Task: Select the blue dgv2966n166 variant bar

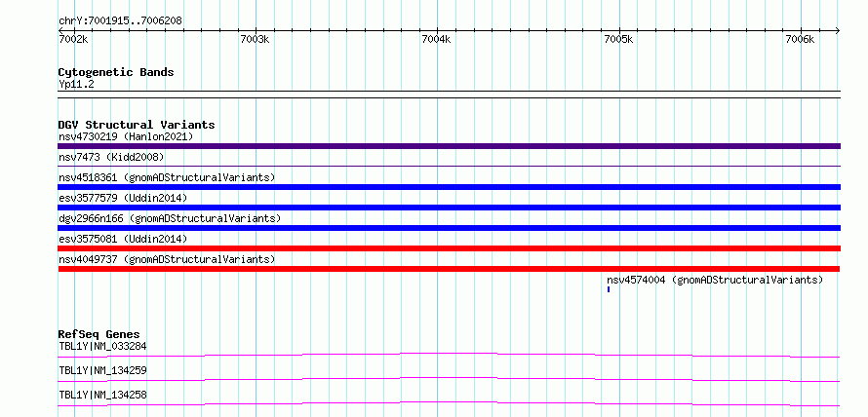Action: click(x=449, y=228)
